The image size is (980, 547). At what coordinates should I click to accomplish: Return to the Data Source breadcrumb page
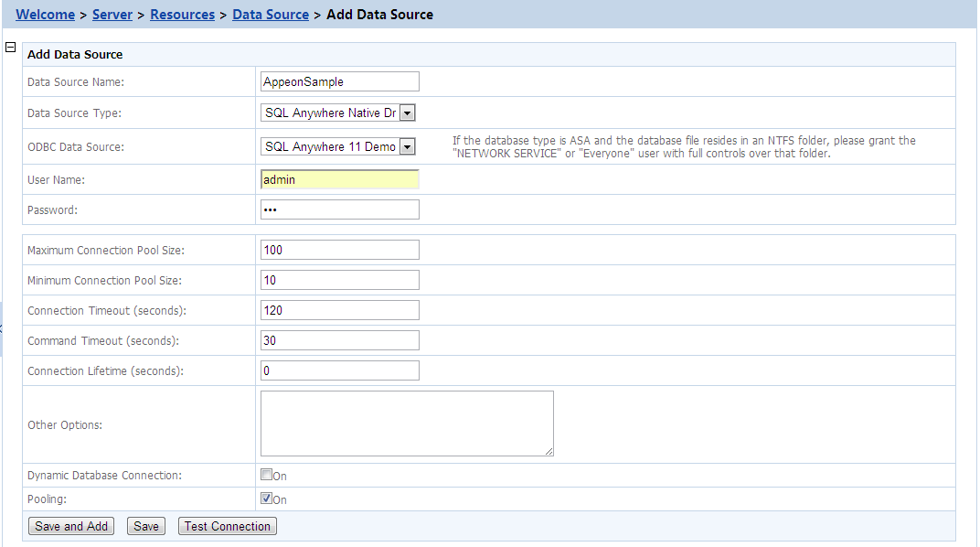click(x=271, y=15)
